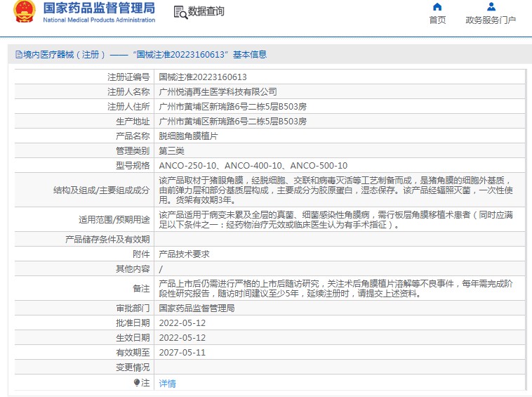
Task: Click the 变更情况 label
Action: [x=133, y=367]
